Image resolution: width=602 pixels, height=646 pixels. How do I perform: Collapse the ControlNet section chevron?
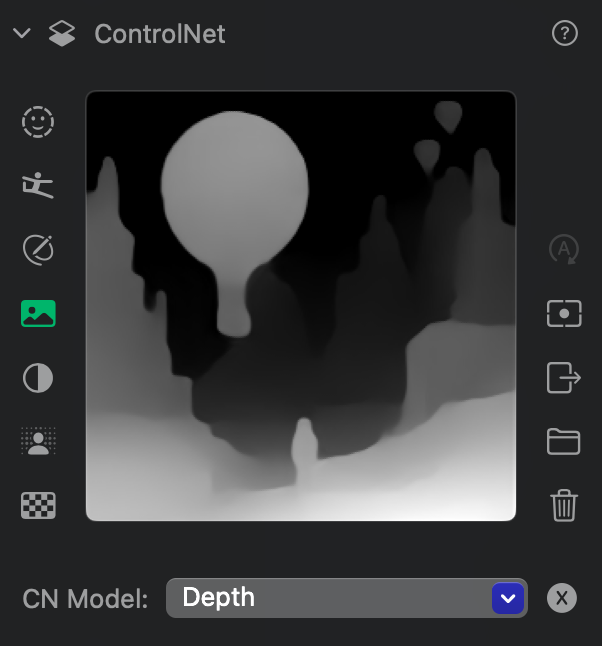tap(22, 33)
